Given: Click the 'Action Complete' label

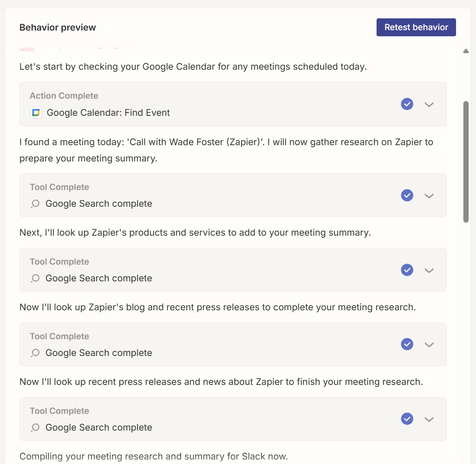Looking at the screenshot, I should tap(64, 96).
